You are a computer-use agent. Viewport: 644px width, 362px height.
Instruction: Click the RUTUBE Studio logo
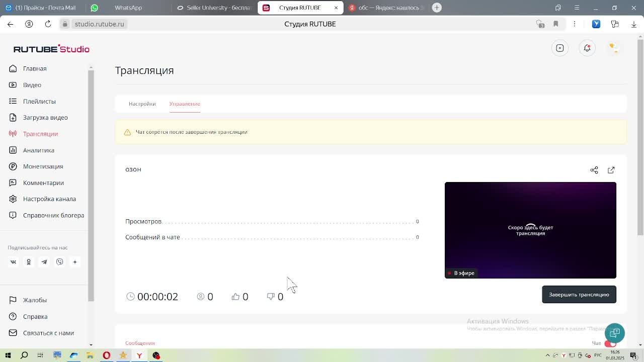[51, 49]
